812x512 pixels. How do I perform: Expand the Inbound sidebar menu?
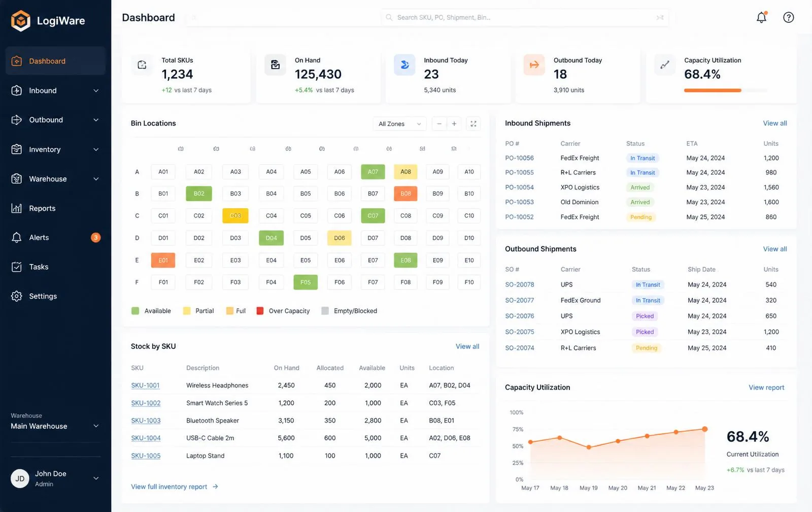pyautogui.click(x=55, y=90)
